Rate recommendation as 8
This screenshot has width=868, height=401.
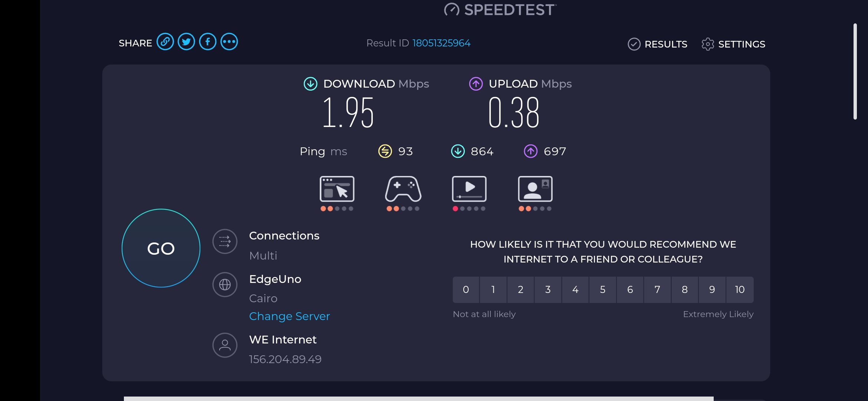tap(685, 290)
